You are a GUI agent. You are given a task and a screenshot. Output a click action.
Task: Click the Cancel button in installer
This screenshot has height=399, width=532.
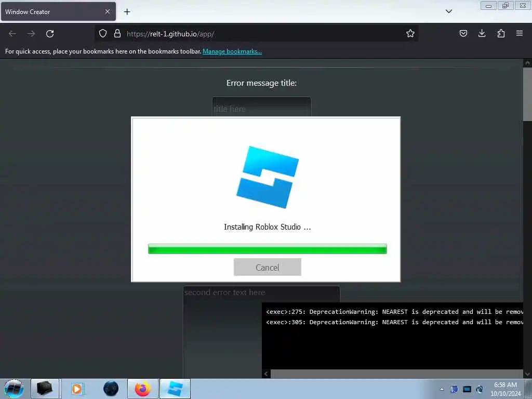point(268,267)
